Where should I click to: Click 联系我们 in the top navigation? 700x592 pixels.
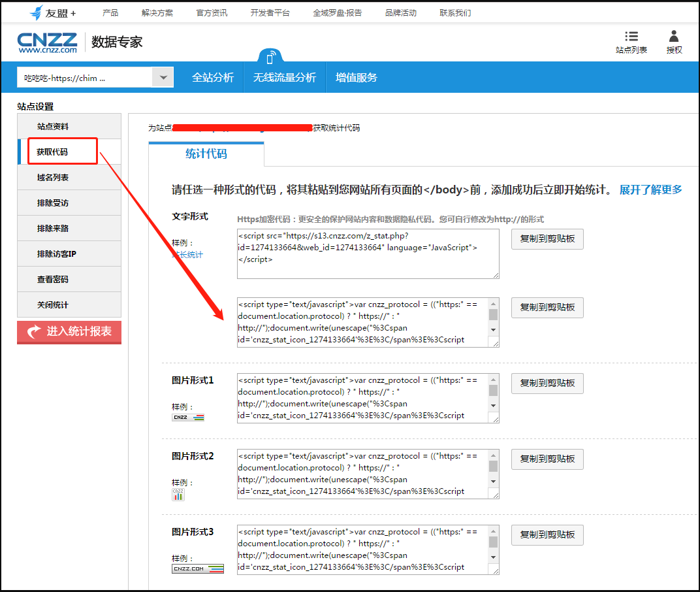[x=455, y=13]
